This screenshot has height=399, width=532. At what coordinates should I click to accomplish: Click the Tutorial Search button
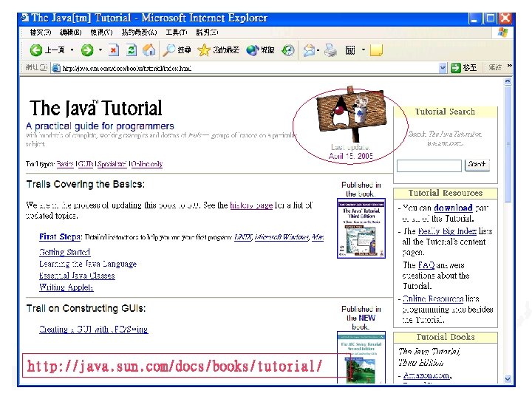pos(477,165)
